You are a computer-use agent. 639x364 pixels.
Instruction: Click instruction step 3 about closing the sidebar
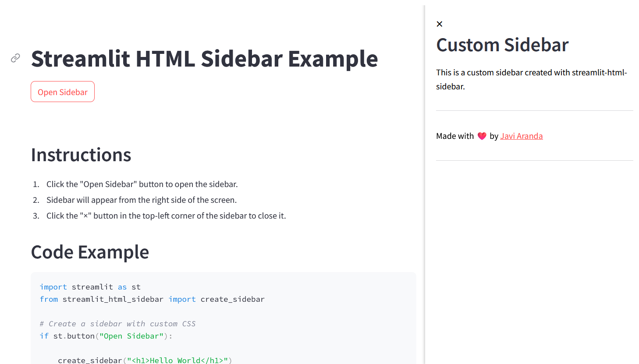point(166,216)
